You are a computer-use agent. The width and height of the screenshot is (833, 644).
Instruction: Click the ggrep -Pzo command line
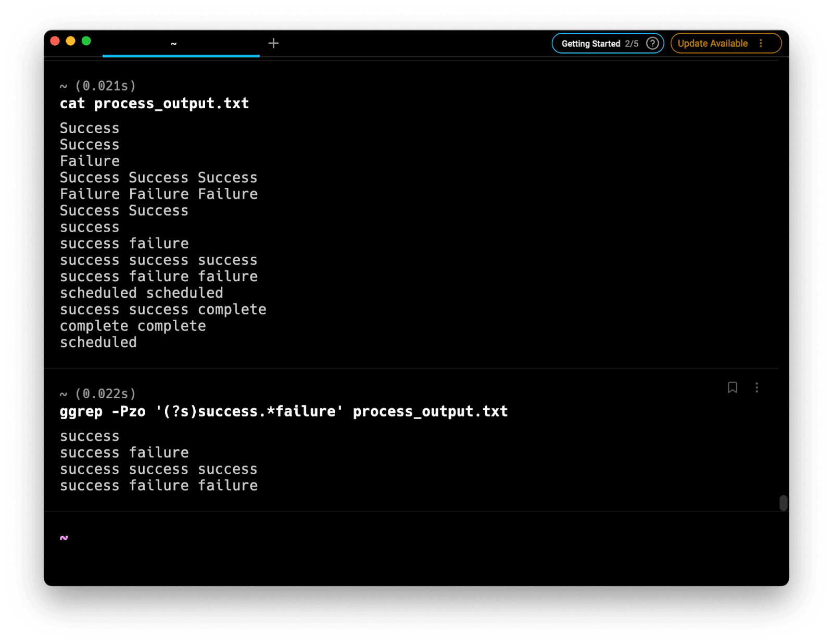point(283,411)
